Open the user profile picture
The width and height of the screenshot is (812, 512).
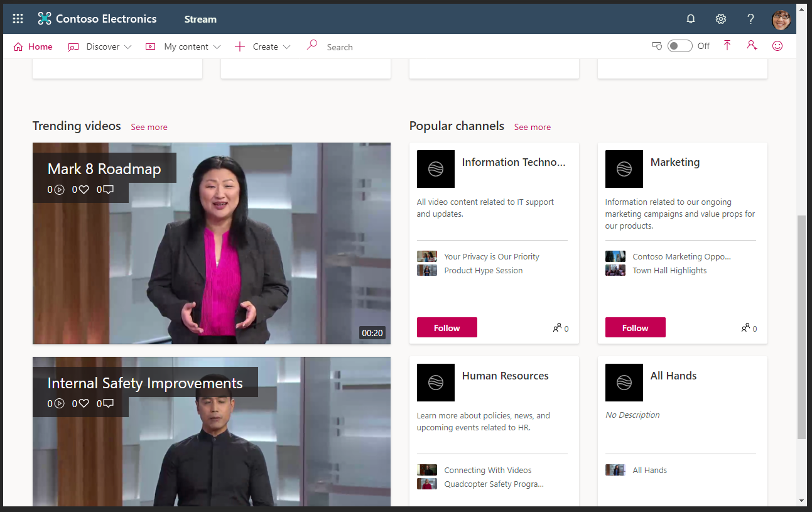coord(781,19)
